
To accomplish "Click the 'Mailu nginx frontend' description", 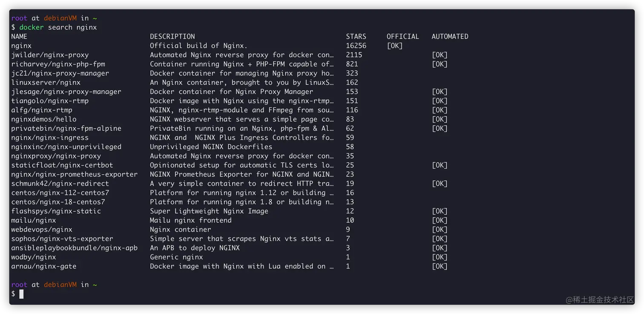I will coord(191,220).
